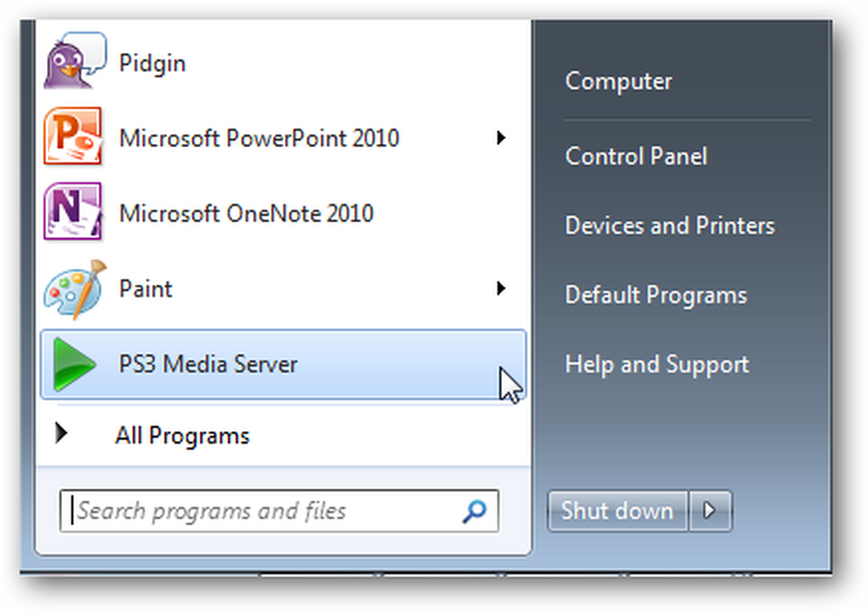
Task: Expand the Paint jump list arrow
Action: coord(501,288)
